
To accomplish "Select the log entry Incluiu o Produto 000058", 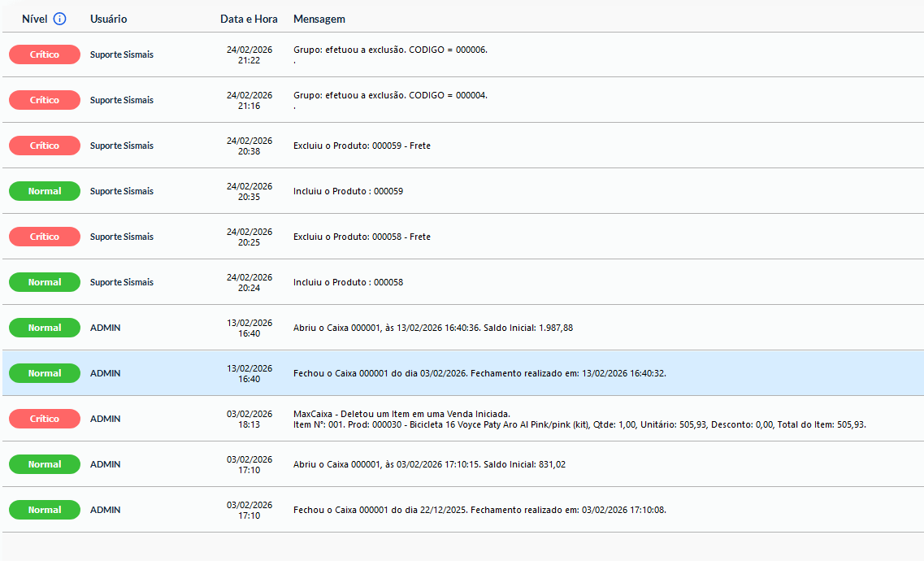I will (x=463, y=282).
